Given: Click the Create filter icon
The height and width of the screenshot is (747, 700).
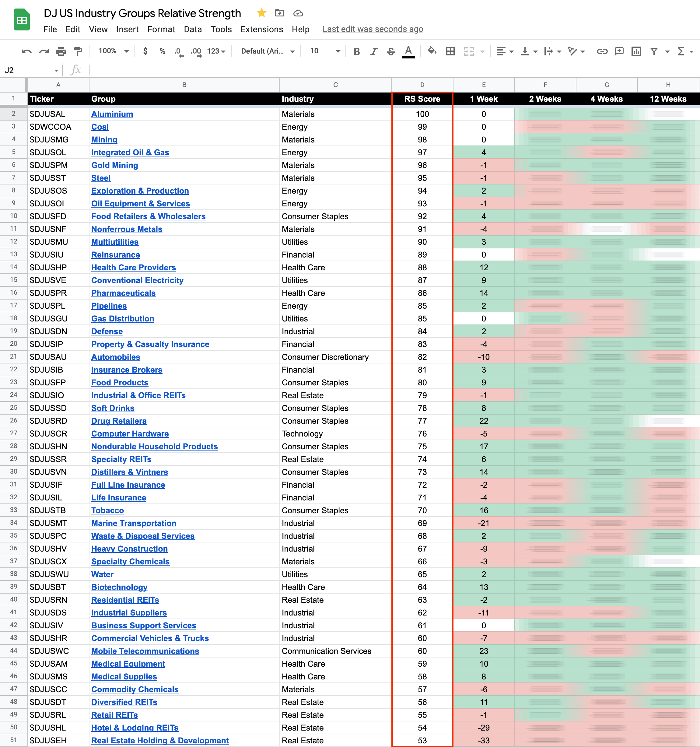Looking at the screenshot, I should [654, 51].
